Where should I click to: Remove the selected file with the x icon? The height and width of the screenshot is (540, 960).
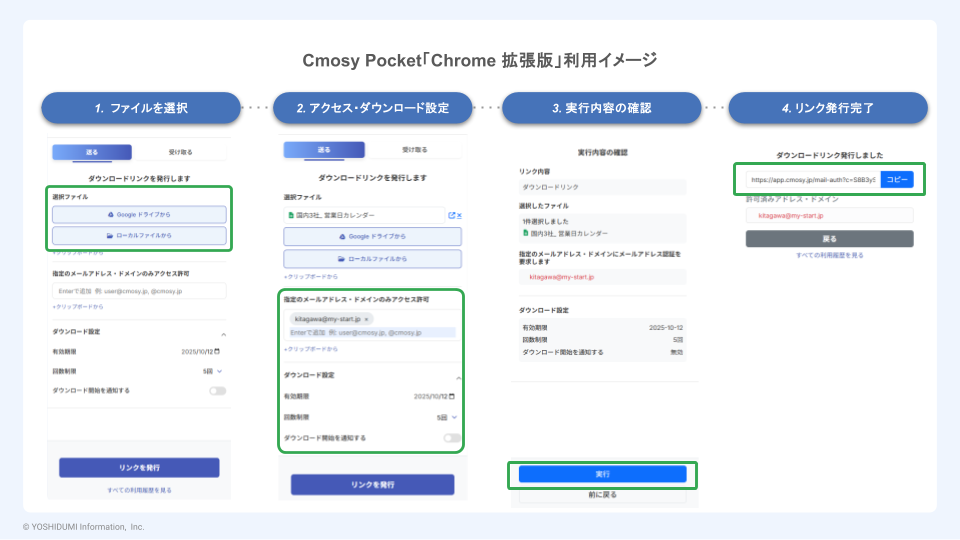[x=459, y=215]
